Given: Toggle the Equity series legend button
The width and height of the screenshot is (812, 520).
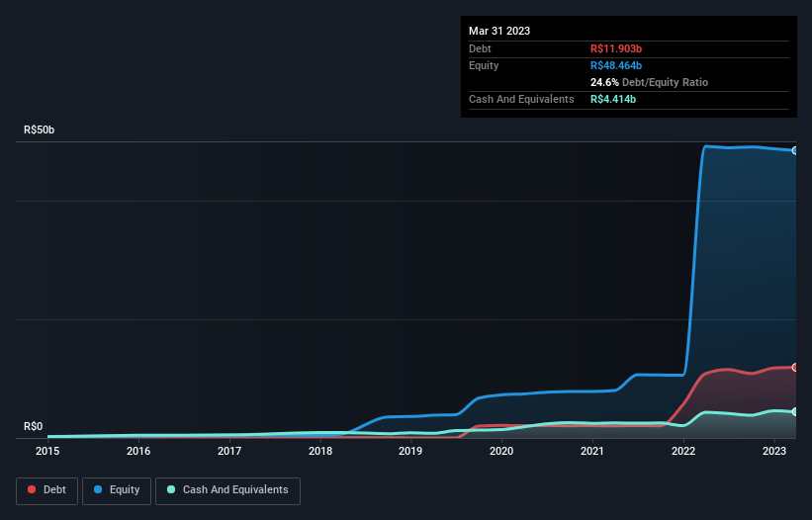Looking at the screenshot, I should click(x=117, y=490).
